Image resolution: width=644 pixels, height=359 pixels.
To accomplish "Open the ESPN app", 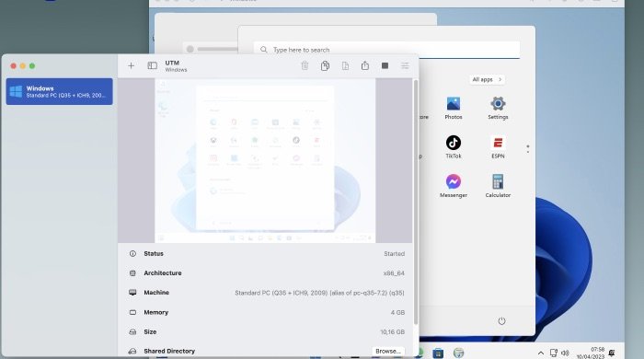I will pyautogui.click(x=498, y=147).
